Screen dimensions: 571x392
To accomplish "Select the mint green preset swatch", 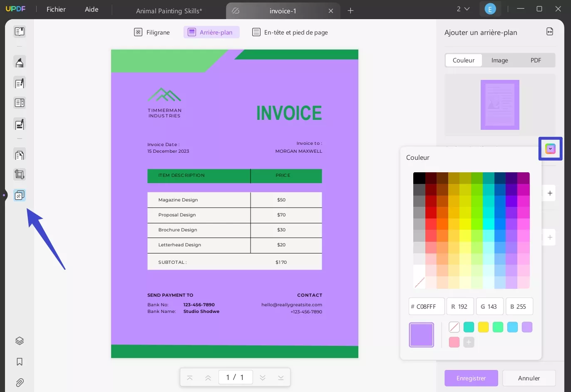I will 498,327.
